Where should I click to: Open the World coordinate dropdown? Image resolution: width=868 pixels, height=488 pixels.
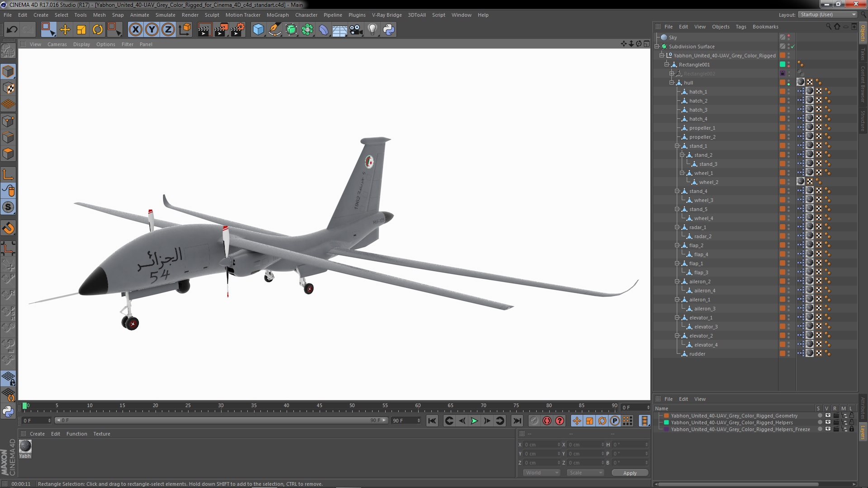[x=541, y=473]
